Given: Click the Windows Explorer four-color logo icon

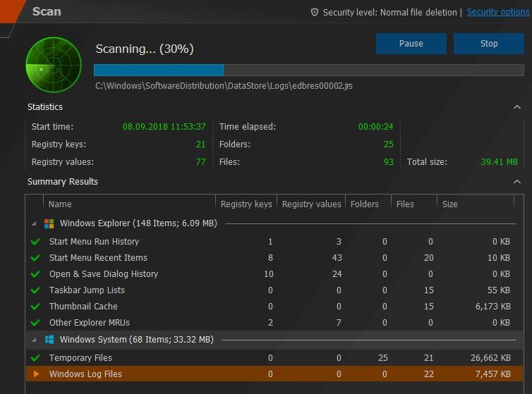Looking at the screenshot, I should (x=49, y=223).
